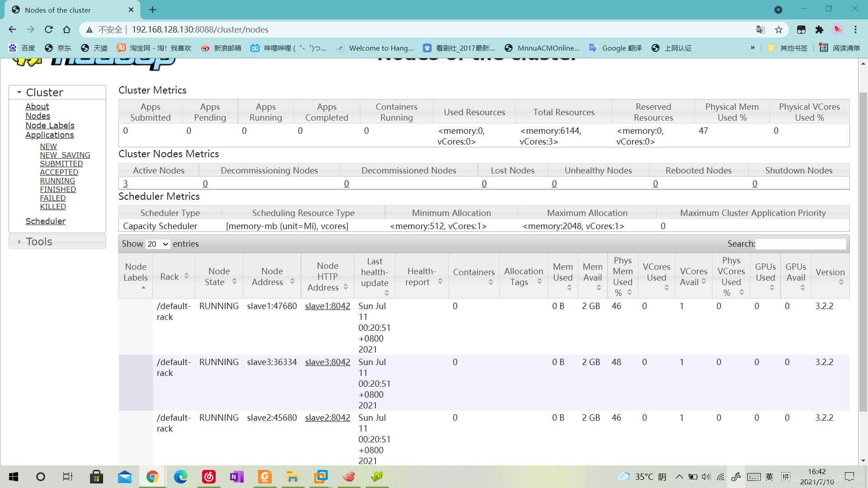868x488 pixels.
Task: Open browser extensions puzzle icon
Action: coord(819,29)
